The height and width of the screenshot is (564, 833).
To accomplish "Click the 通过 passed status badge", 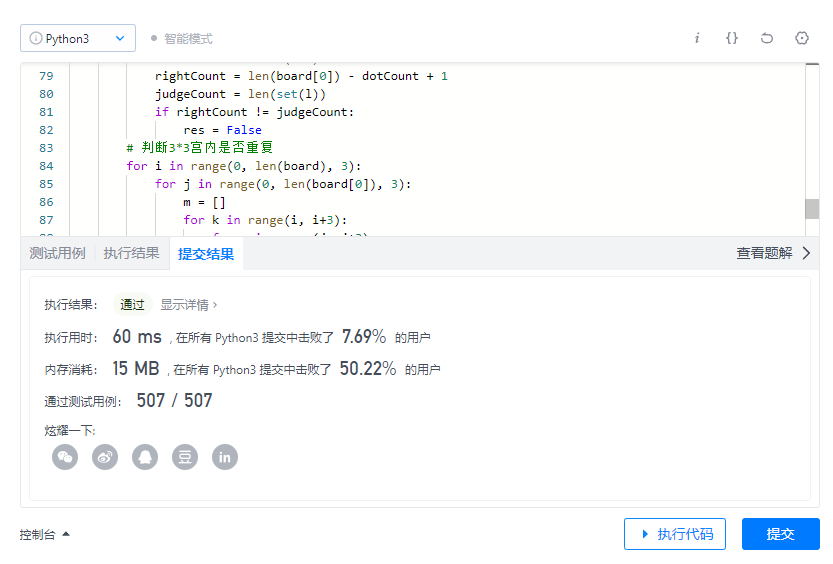I will pos(132,304).
